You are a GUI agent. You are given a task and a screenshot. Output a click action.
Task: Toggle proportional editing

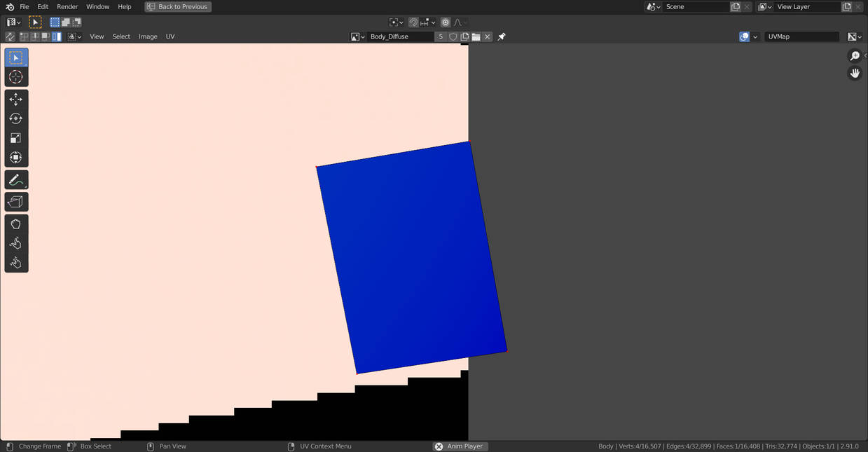[446, 22]
